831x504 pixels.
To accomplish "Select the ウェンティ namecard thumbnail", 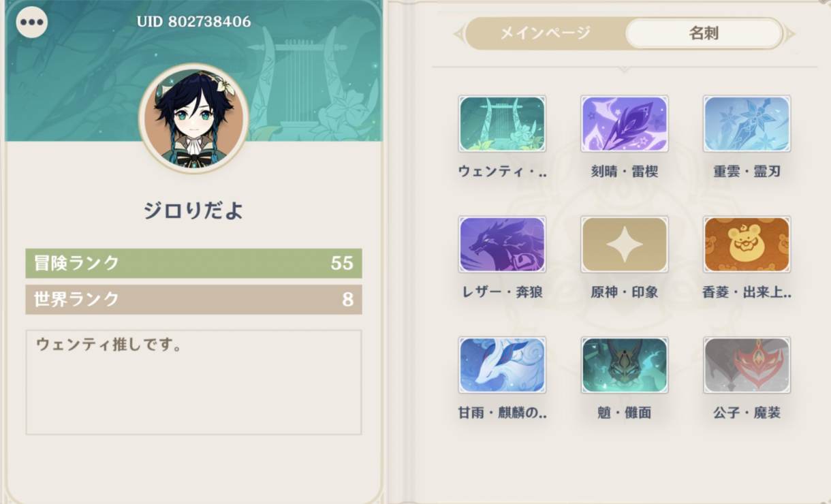I will (x=502, y=123).
